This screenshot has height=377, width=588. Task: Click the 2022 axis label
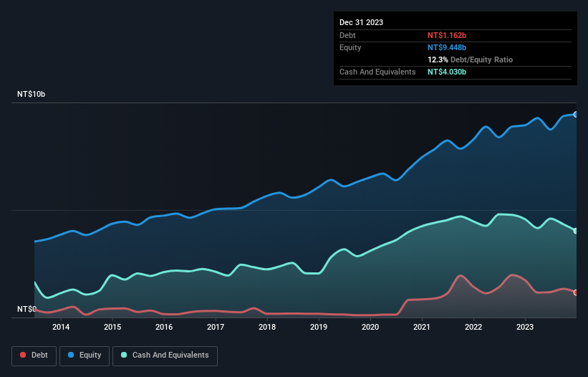[x=473, y=327]
